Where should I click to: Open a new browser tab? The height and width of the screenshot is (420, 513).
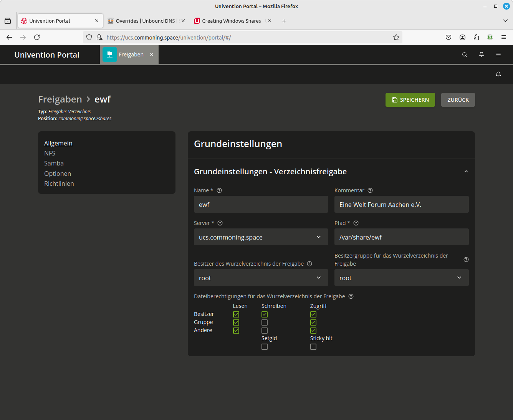pos(284,21)
